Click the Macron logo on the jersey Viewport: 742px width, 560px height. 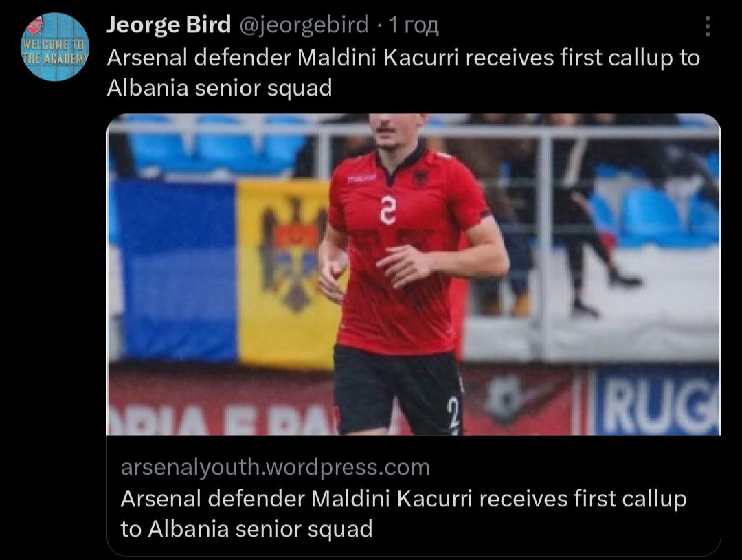point(361,179)
